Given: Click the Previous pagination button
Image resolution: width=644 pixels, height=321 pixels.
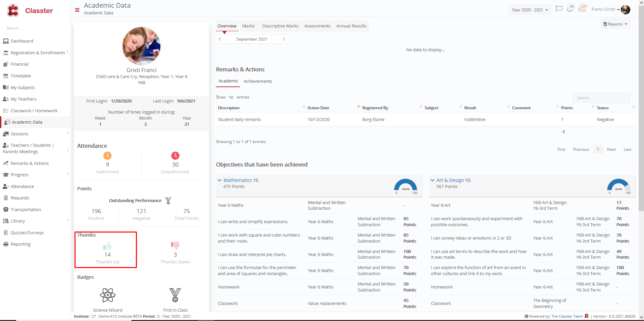Looking at the screenshot, I should point(581,149).
